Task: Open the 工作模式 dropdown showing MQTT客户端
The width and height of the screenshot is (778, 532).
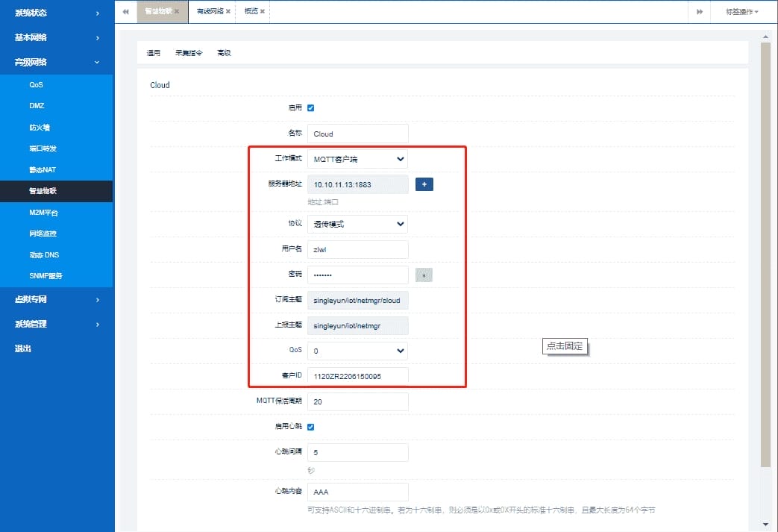Action: tap(357, 158)
